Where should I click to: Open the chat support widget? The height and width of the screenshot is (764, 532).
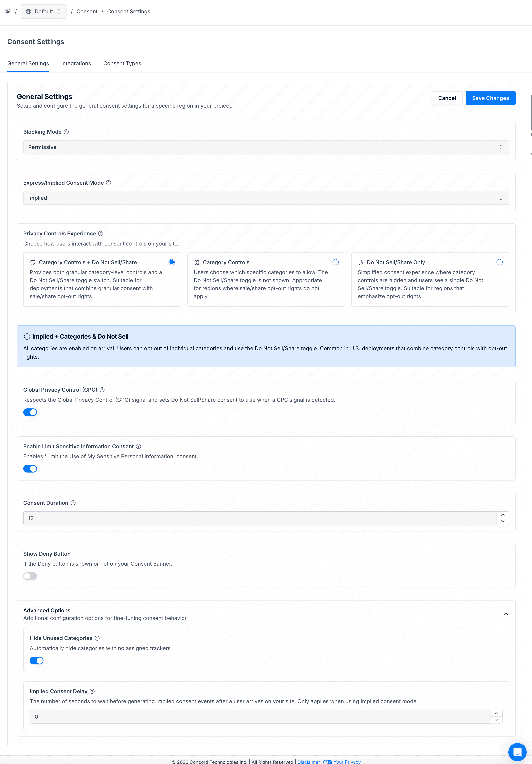tap(517, 752)
